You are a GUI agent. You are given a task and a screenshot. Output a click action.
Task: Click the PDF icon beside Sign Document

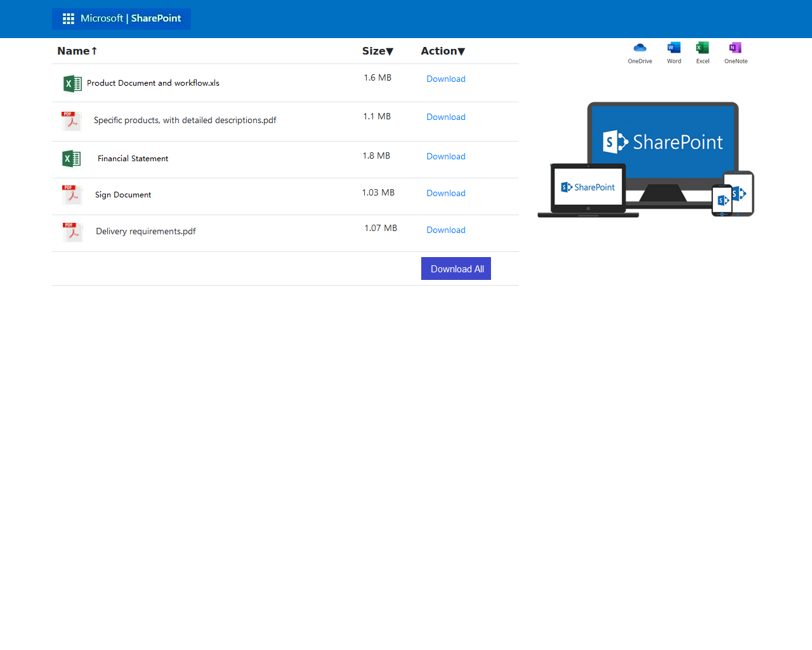point(72,195)
